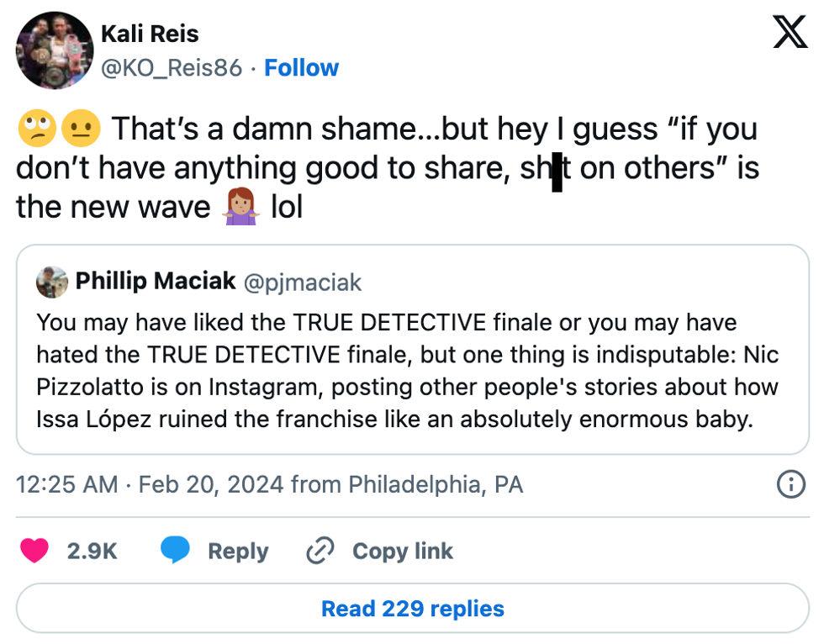Open the tweet info circle icon

790,484
